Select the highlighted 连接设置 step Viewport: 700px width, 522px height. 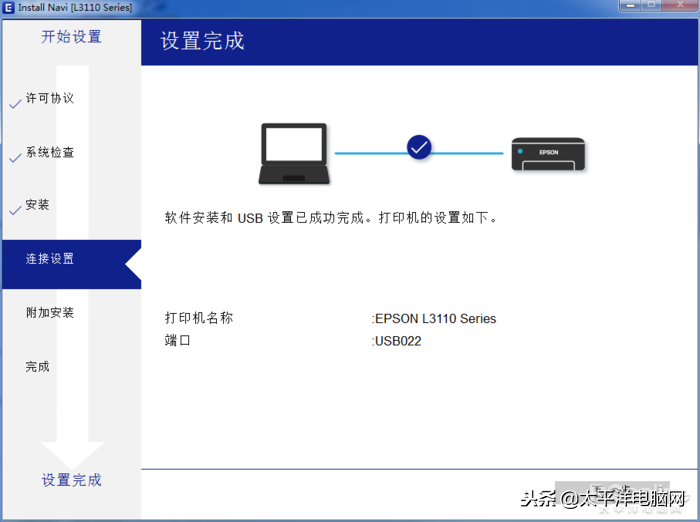[x=71, y=264]
